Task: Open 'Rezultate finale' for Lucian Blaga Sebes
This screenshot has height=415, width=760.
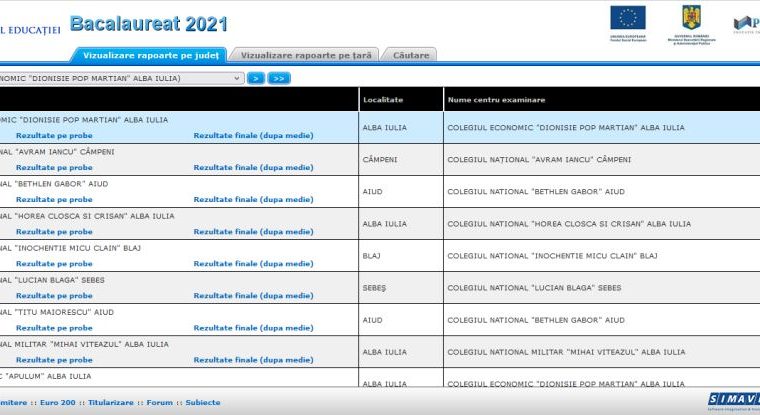Action: coord(253,296)
